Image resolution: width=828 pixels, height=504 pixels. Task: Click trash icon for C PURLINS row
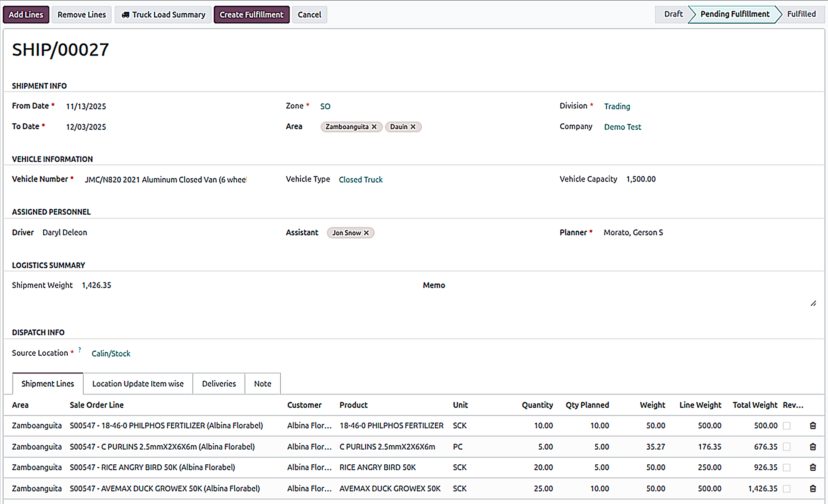click(x=812, y=447)
